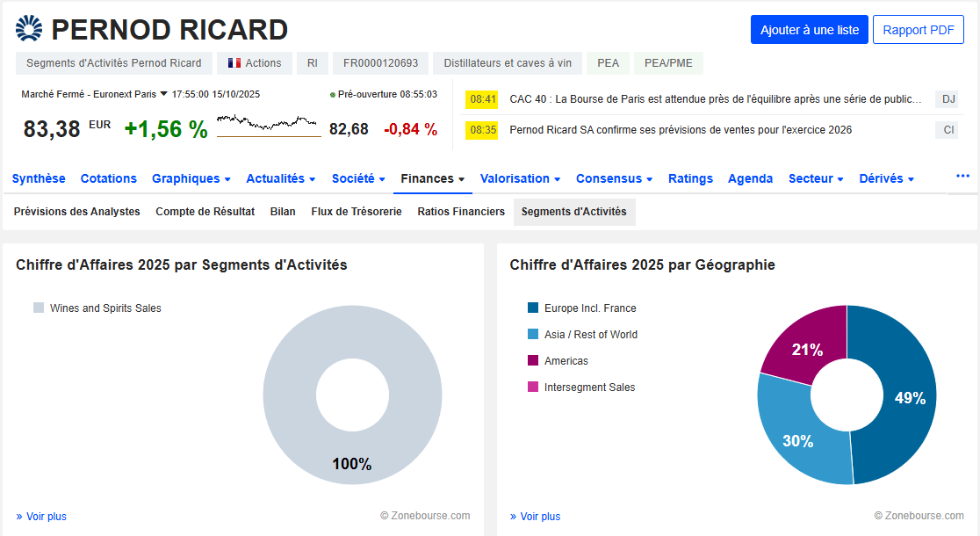Click the French flag icon beside Actions

(234, 63)
